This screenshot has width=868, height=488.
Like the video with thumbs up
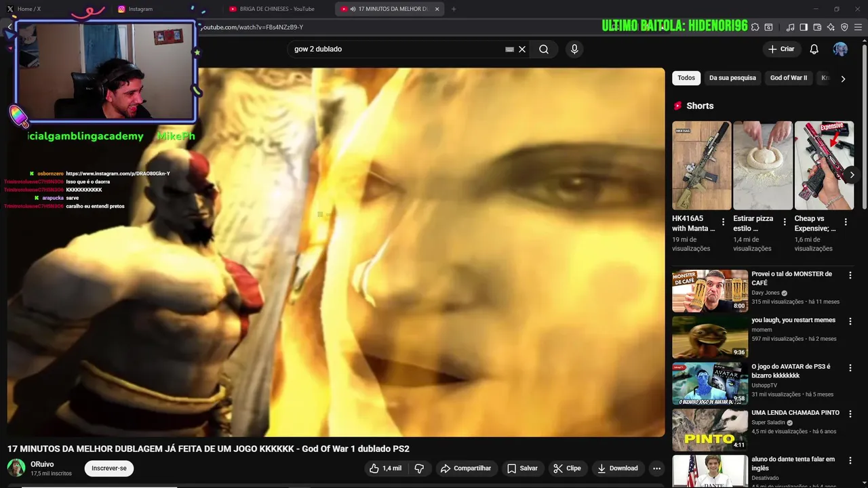click(385, 468)
